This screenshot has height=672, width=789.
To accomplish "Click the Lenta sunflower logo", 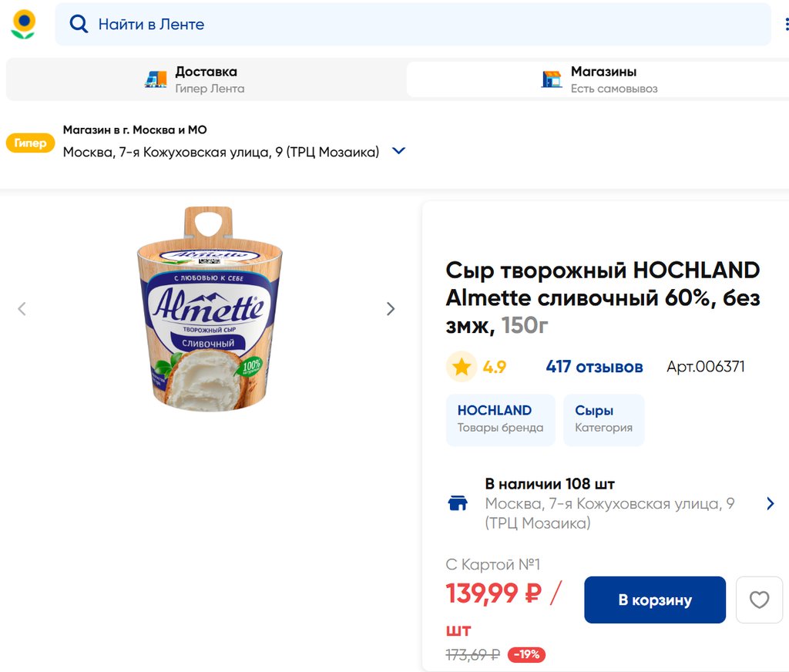I will click(24, 24).
